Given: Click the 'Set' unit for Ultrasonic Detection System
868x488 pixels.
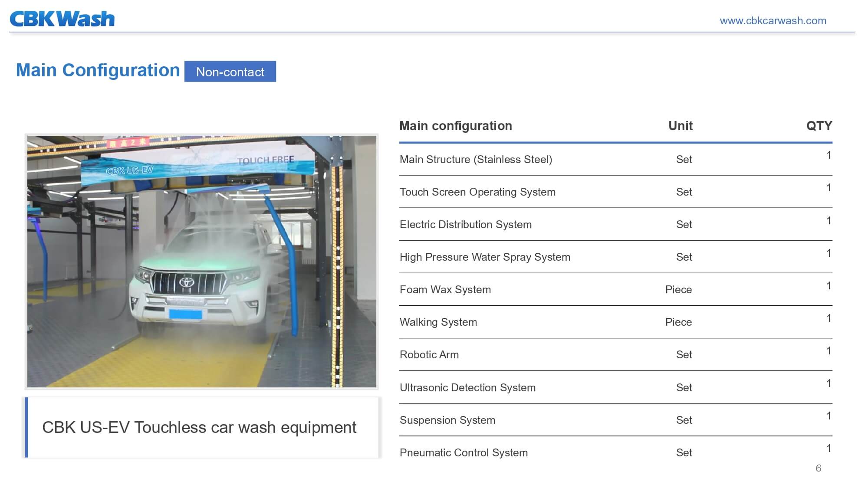Looking at the screenshot, I should (684, 388).
